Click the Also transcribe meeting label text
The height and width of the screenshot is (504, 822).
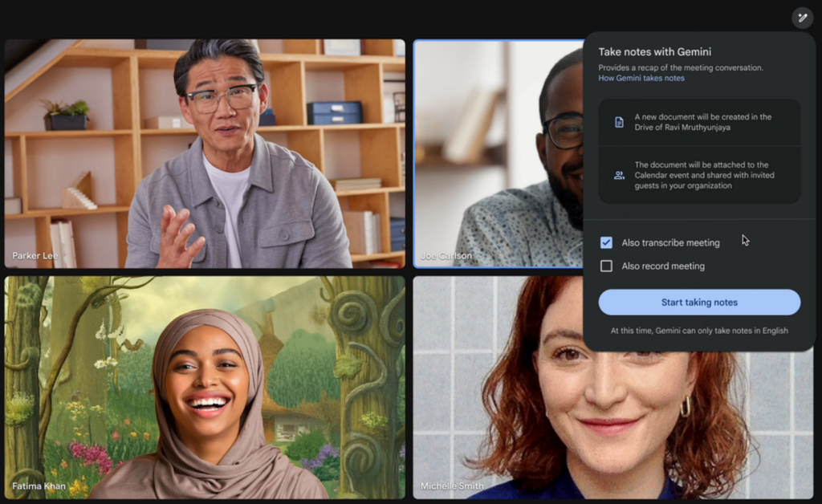(x=670, y=242)
